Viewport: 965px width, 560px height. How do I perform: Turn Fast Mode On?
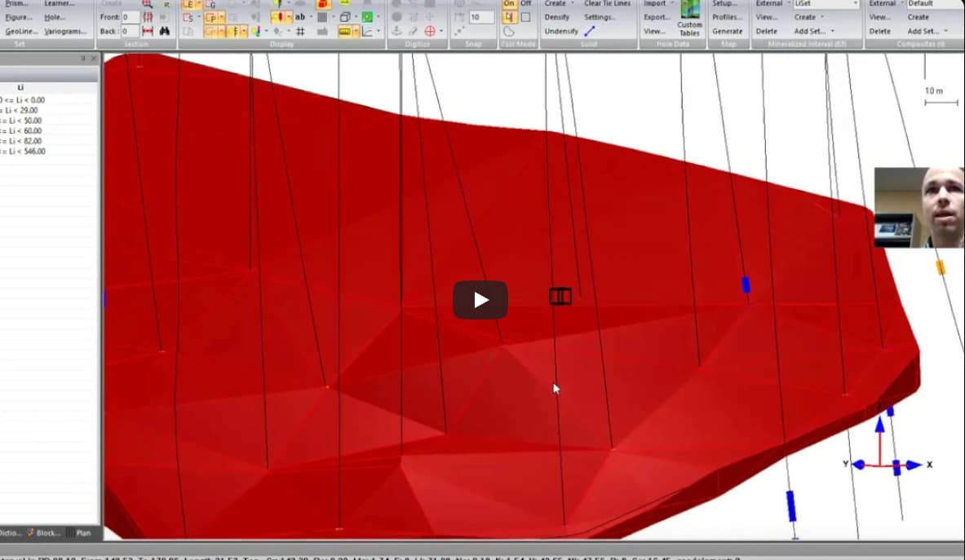point(509,3)
